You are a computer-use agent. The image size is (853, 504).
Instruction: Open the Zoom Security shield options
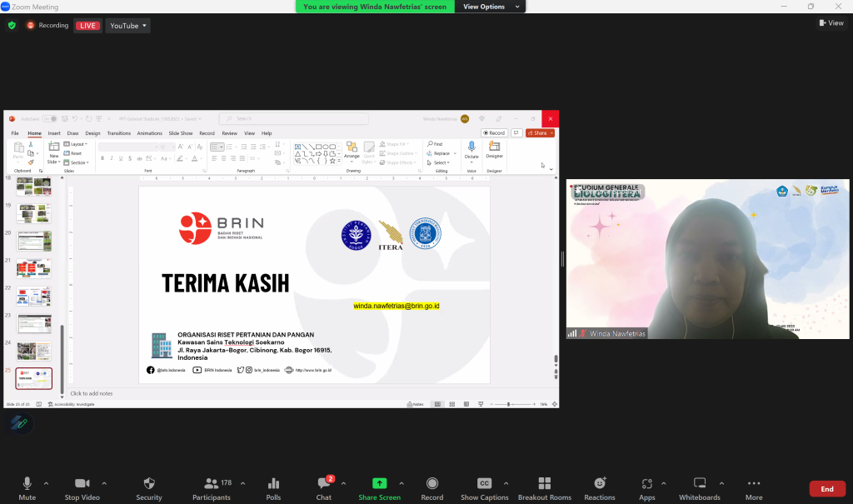click(149, 488)
